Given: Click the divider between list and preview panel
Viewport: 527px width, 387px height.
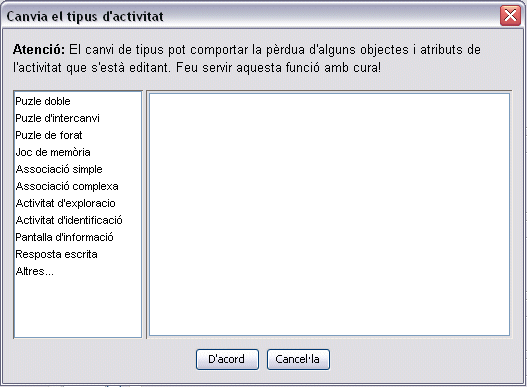Looking at the screenshot, I should [x=145, y=214].
